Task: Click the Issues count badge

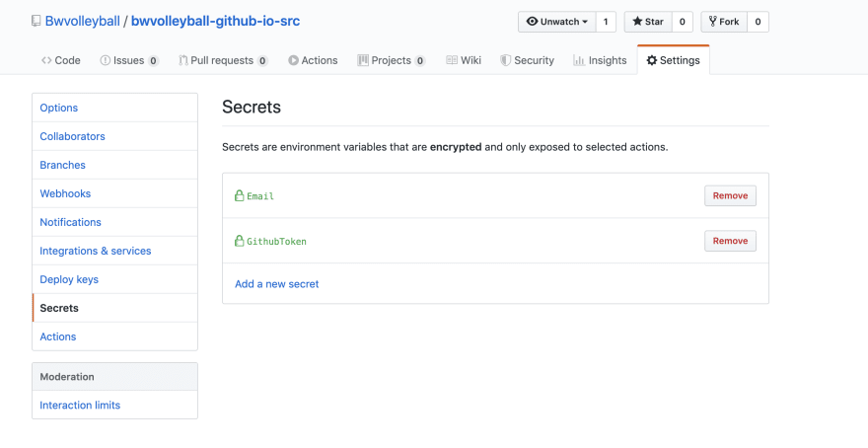Action: (x=153, y=61)
